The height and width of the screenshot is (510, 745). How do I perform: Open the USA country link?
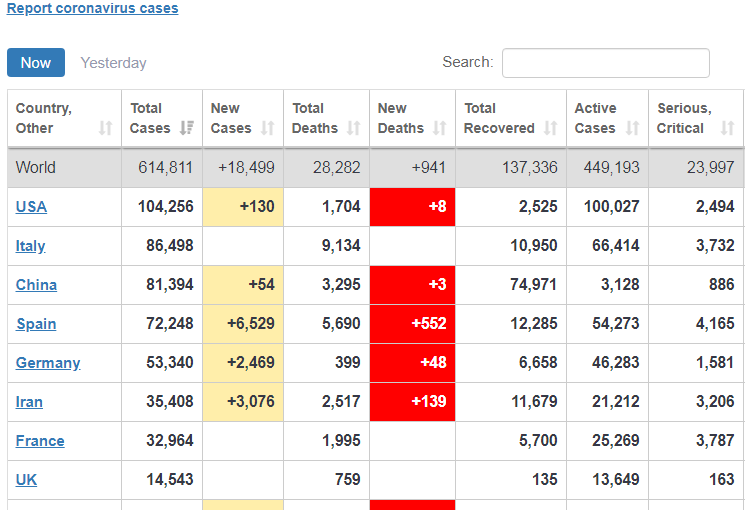[31, 207]
